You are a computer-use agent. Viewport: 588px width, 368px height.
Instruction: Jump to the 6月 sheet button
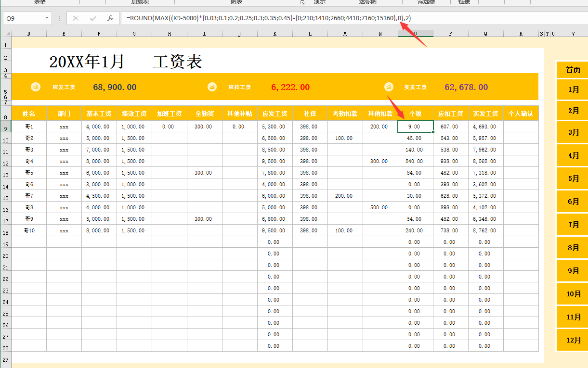[573, 202]
